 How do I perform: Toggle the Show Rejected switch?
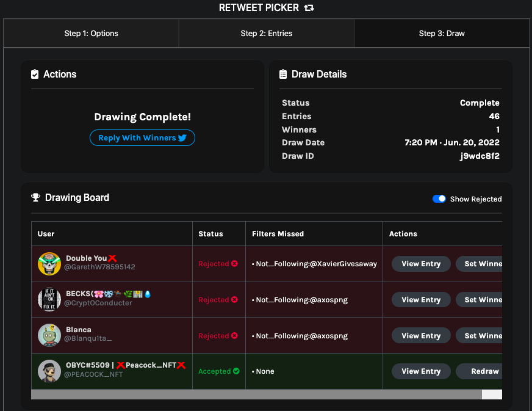pyautogui.click(x=439, y=198)
